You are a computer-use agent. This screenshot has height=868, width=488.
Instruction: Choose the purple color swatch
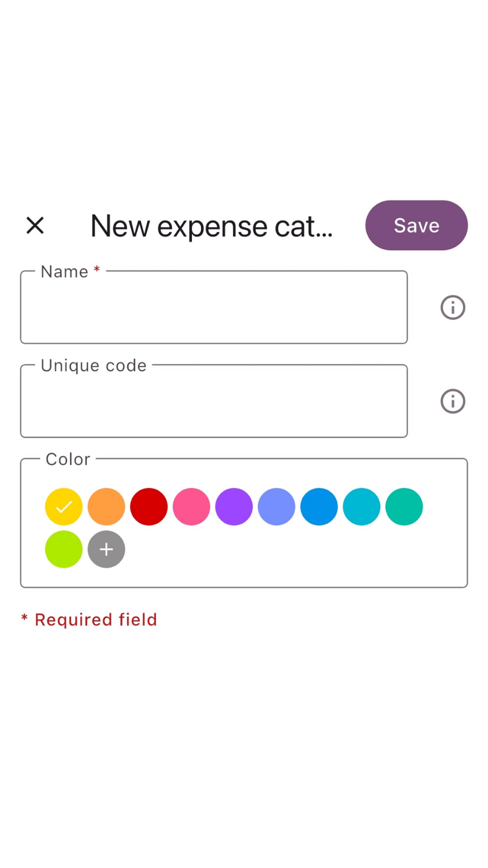coord(234,507)
